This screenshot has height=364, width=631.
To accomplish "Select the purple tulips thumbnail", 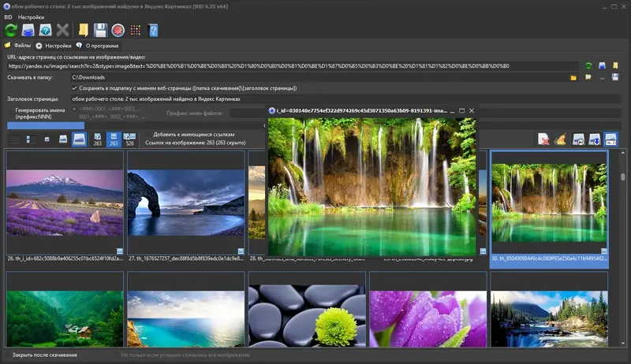I will coord(428,310).
